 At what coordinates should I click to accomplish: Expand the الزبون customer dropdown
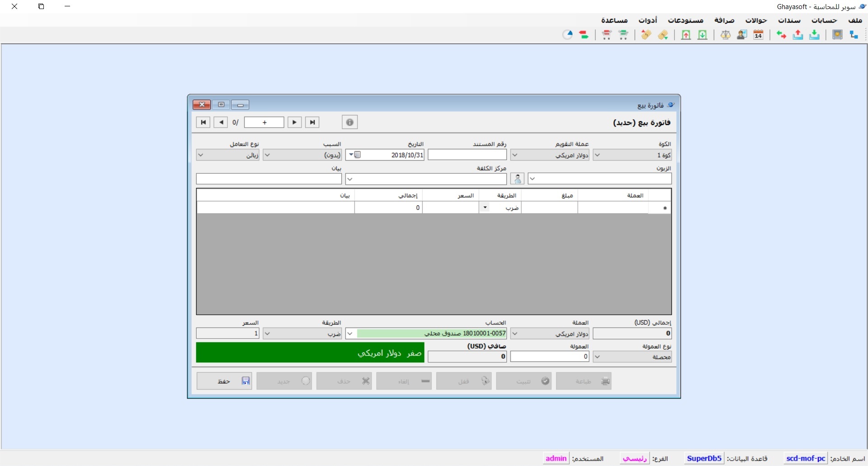coord(533,179)
